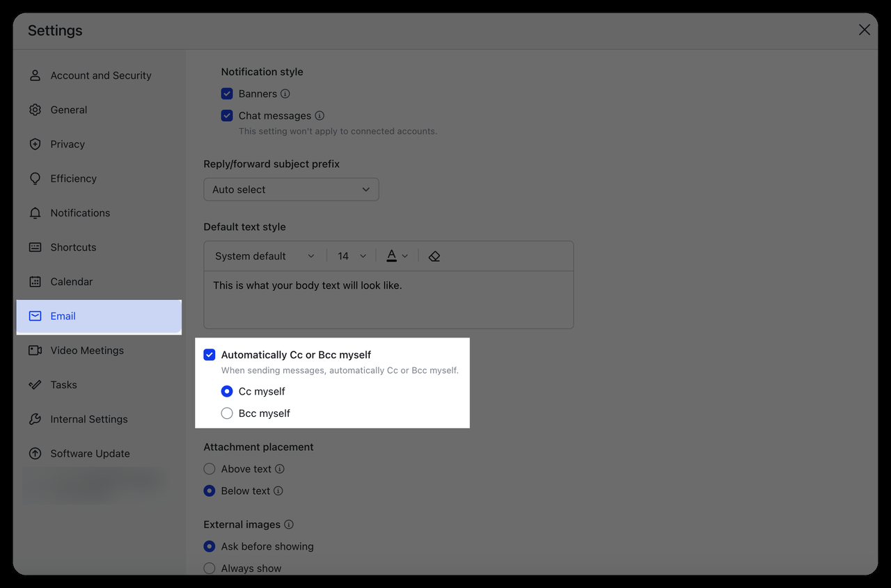The image size is (891, 588).
Task: Click the Account and Security person icon
Action: pyautogui.click(x=35, y=75)
